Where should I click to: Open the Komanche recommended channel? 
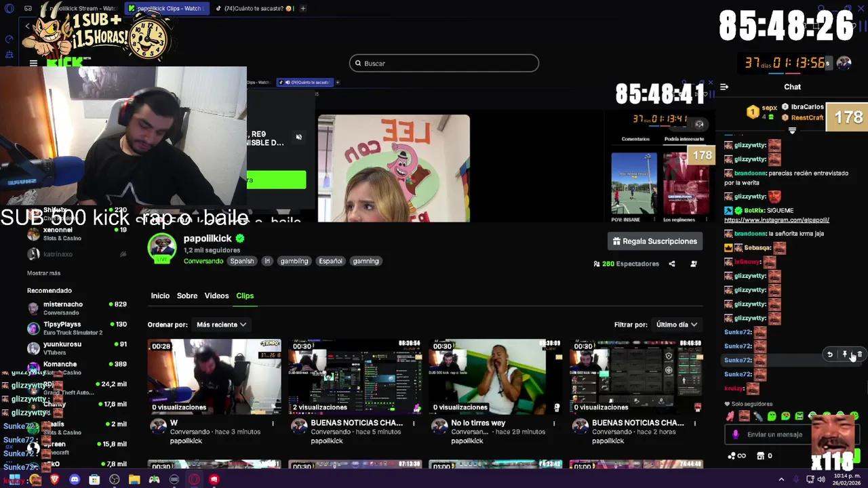77,368
